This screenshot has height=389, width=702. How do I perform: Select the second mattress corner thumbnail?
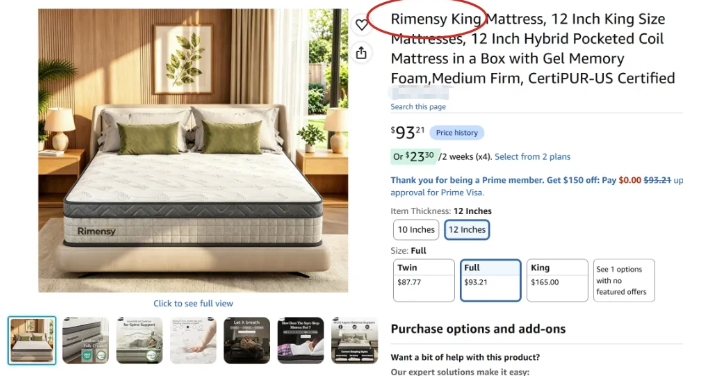[x=86, y=341]
